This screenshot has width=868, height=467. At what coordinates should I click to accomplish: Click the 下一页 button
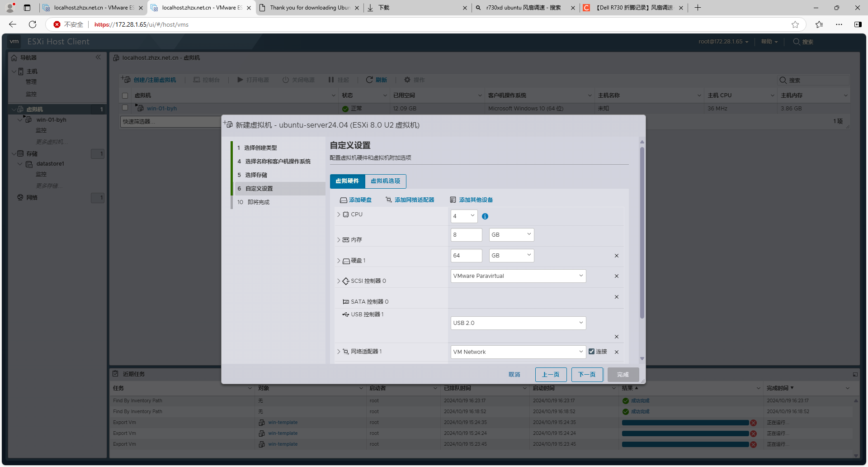tap(587, 375)
